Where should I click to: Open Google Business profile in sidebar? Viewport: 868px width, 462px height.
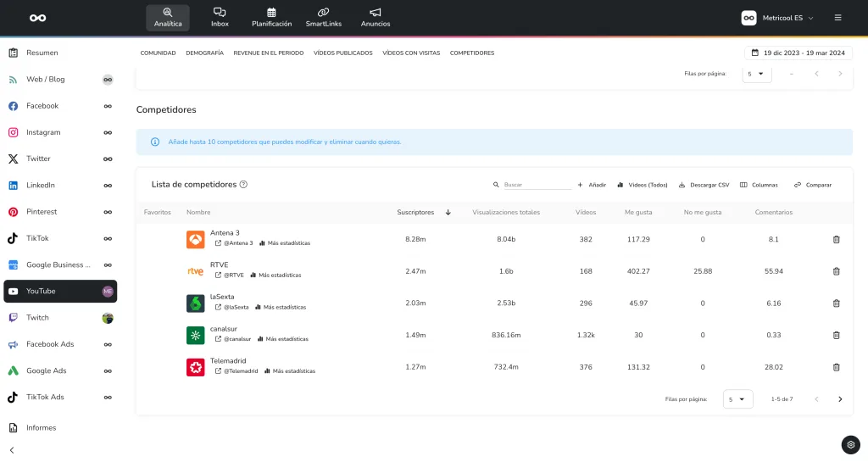click(x=60, y=265)
